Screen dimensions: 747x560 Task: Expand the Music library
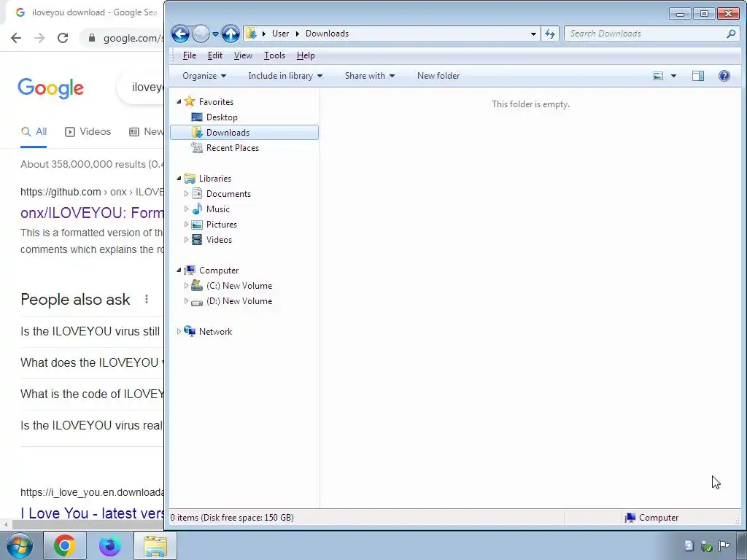[x=186, y=209]
